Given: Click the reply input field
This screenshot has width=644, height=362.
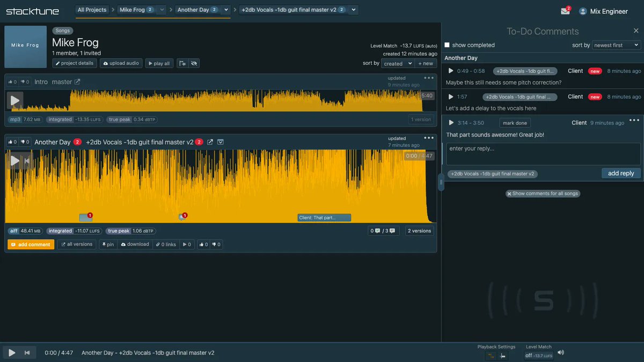Looking at the screenshot, I should click(543, 154).
